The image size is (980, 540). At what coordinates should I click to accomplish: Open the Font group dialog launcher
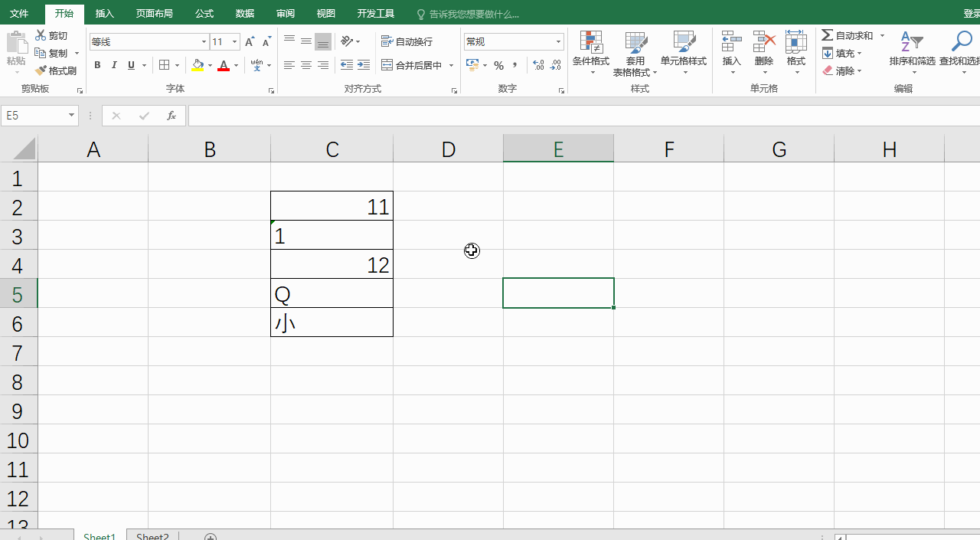(271, 91)
